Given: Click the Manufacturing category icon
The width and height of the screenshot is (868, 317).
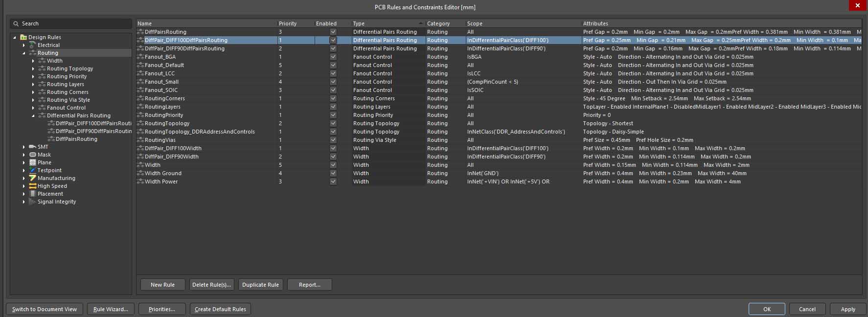Looking at the screenshot, I should (33, 178).
